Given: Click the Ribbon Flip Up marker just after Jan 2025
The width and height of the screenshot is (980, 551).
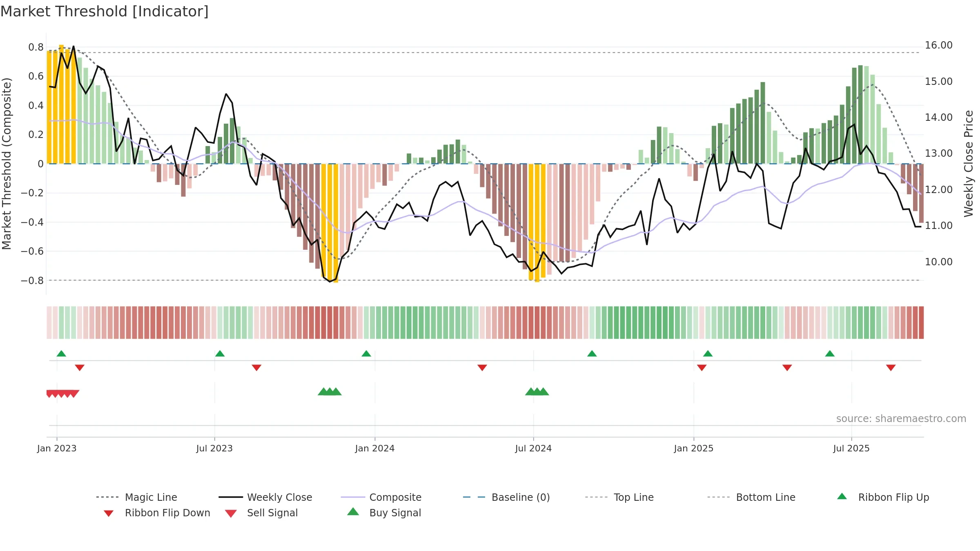Looking at the screenshot, I should (x=708, y=353).
